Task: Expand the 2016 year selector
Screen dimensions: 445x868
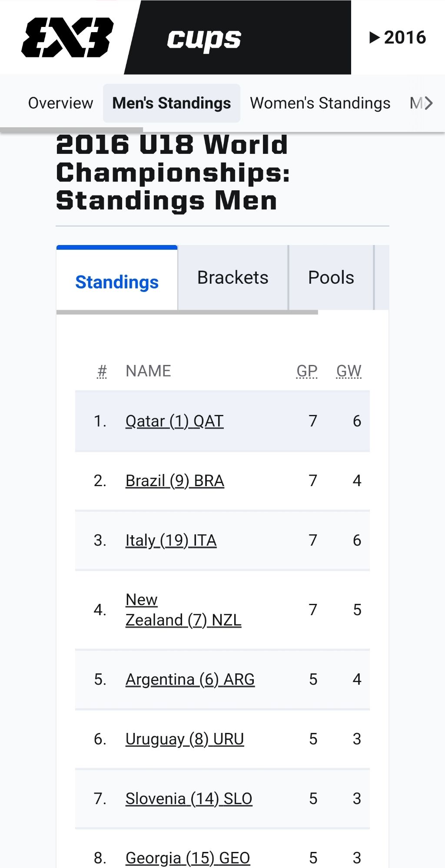Action: tap(398, 37)
